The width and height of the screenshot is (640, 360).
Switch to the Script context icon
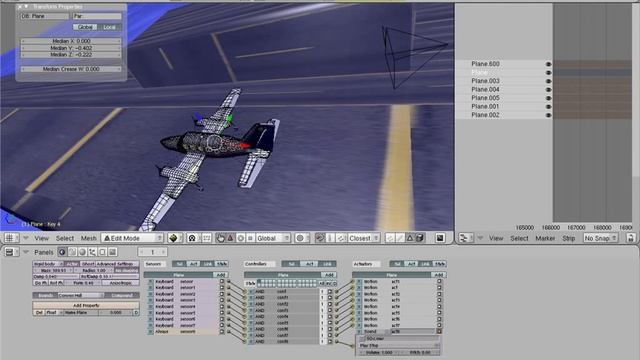pos(72,252)
